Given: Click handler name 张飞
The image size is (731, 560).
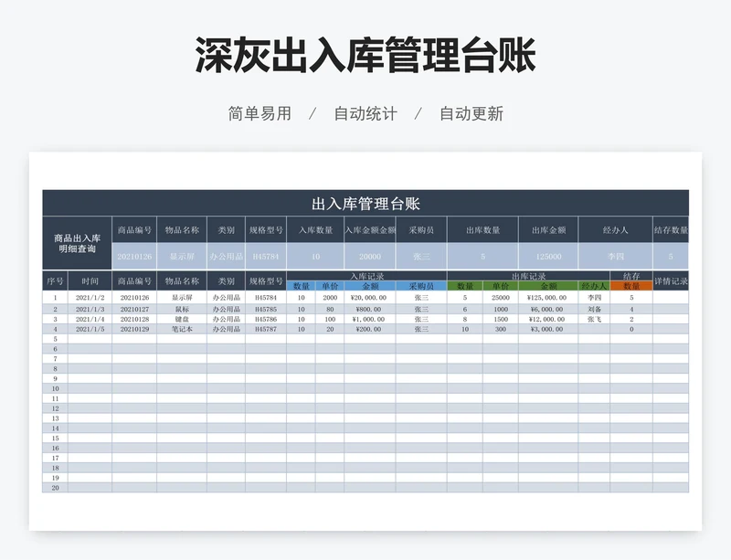Looking at the screenshot, I should click(x=595, y=319).
